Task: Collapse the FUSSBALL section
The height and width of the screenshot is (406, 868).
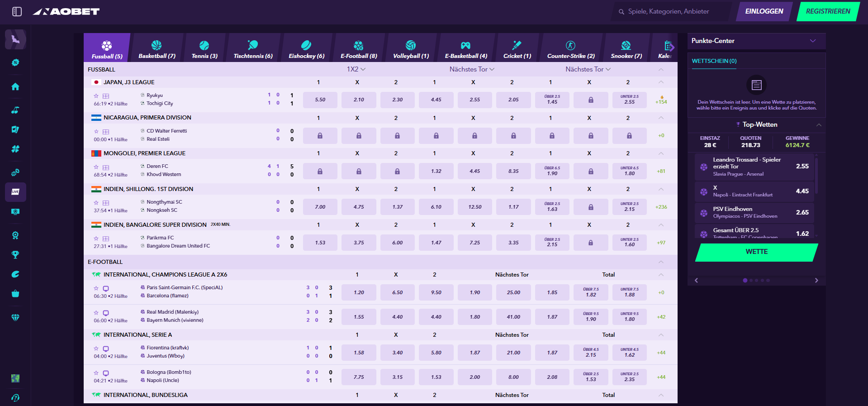Action: click(661, 69)
